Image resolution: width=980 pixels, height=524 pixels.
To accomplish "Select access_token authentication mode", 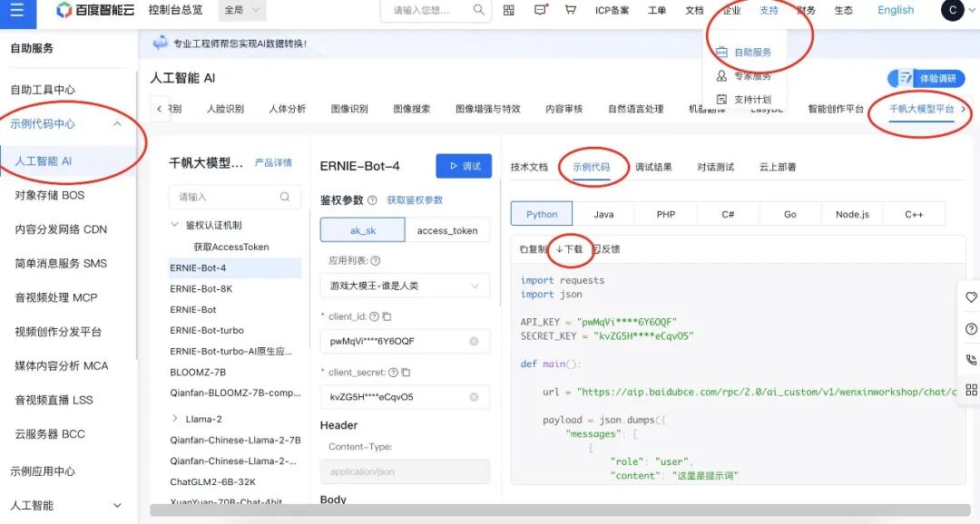I will pos(446,230).
